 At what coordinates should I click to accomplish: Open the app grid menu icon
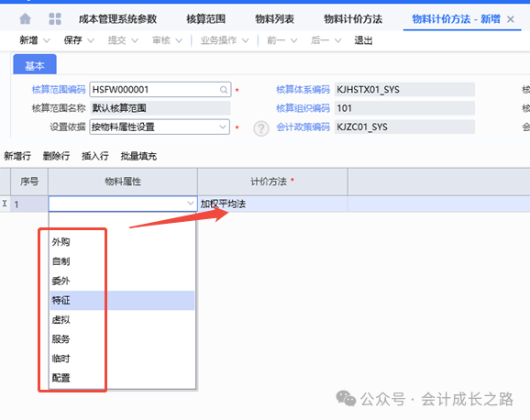(x=55, y=18)
